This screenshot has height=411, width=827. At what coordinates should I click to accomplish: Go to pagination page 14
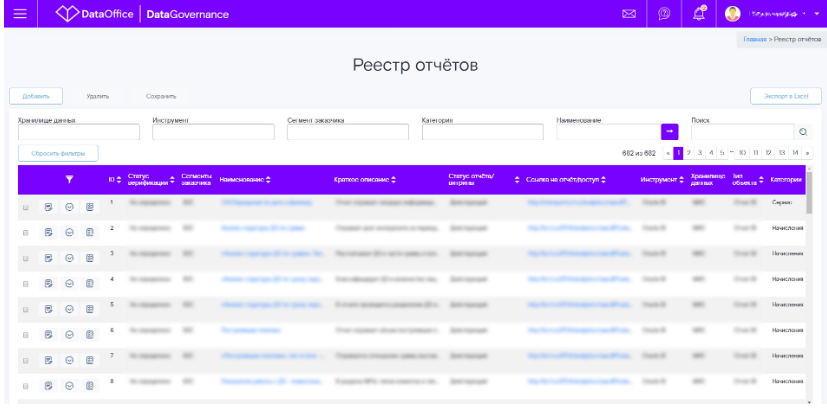795,152
